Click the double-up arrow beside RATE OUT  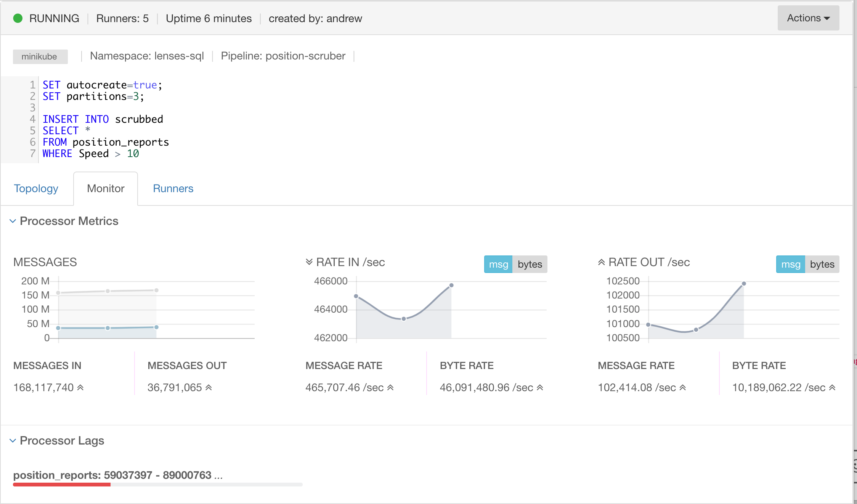[602, 262]
